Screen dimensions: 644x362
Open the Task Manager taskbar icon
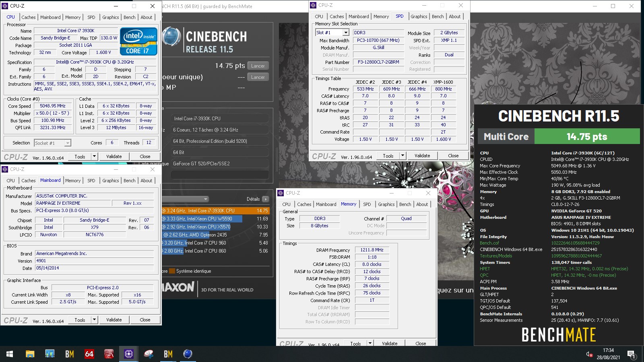pyautogui.click(x=50, y=354)
